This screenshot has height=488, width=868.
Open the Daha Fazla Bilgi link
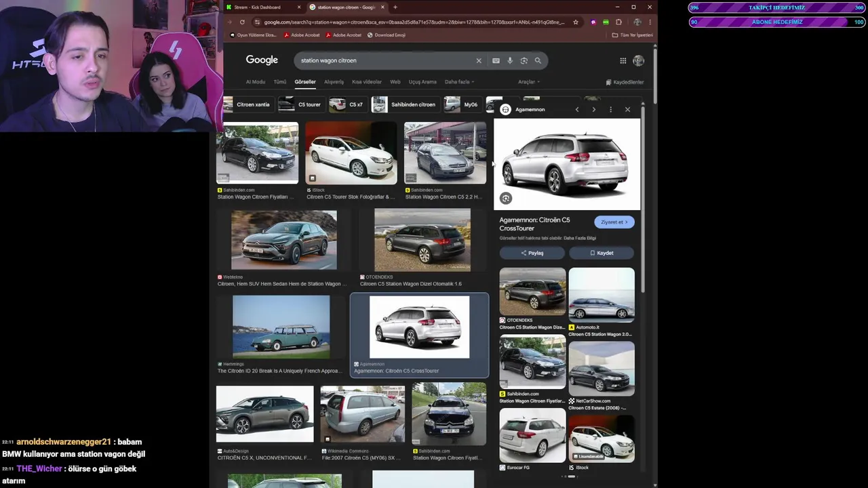pos(580,239)
